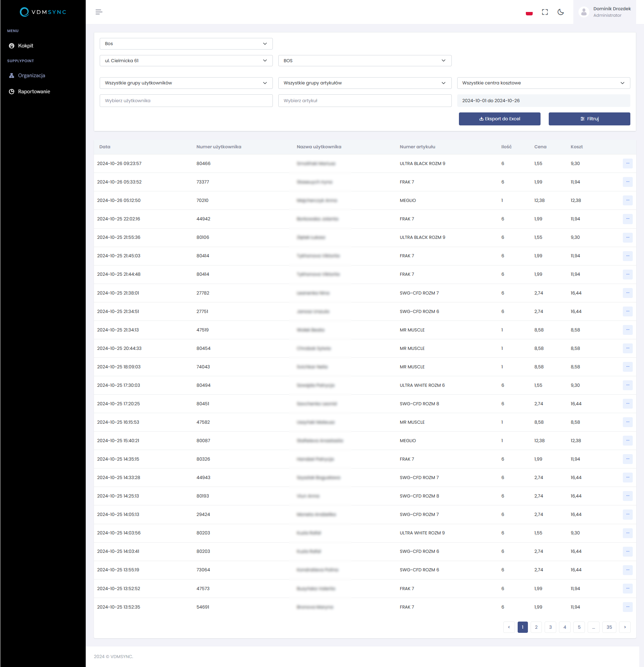Click the hamburger menu collapse icon
This screenshot has height=667, width=644.
(99, 12)
